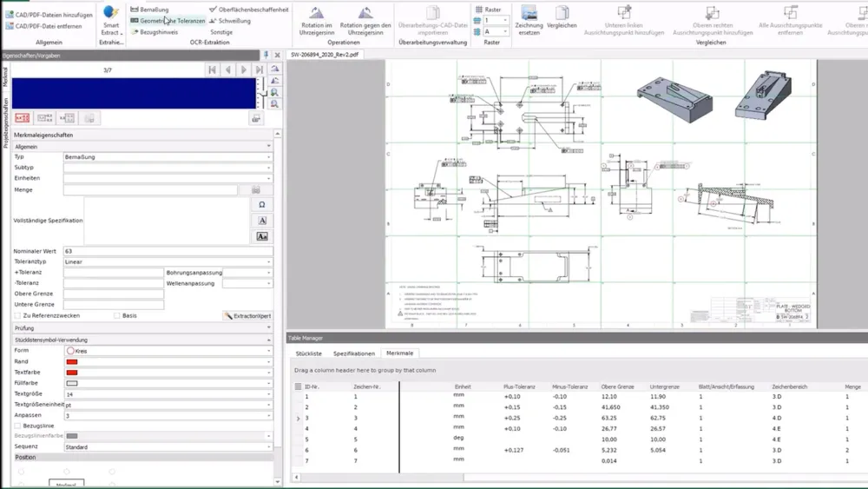Open the Form Kreis dropdown
Screen dimensions: 868x489
pos(268,351)
